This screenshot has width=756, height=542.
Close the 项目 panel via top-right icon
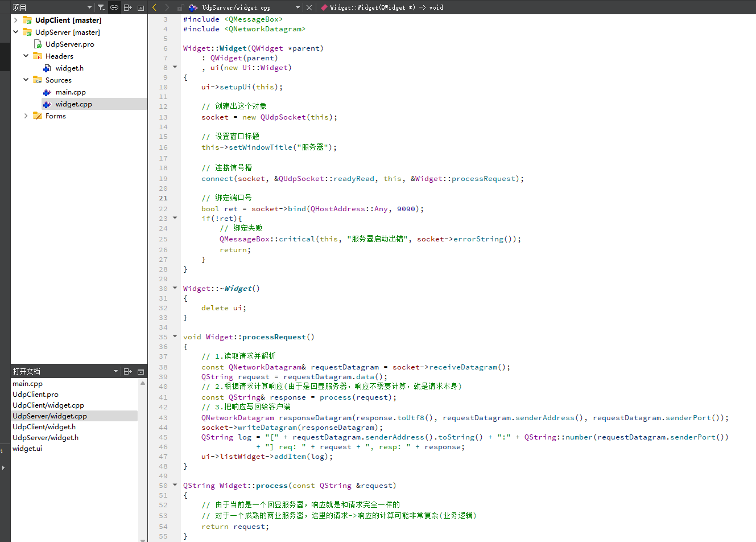point(141,7)
